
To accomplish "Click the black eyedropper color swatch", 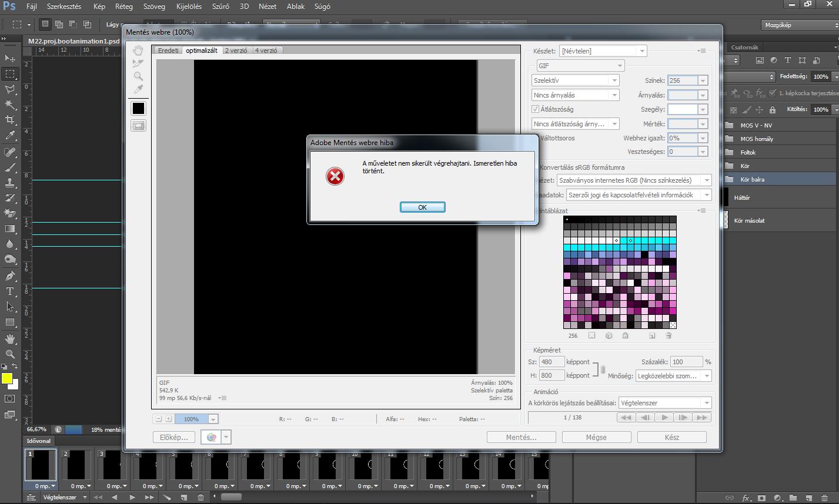I will [138, 108].
